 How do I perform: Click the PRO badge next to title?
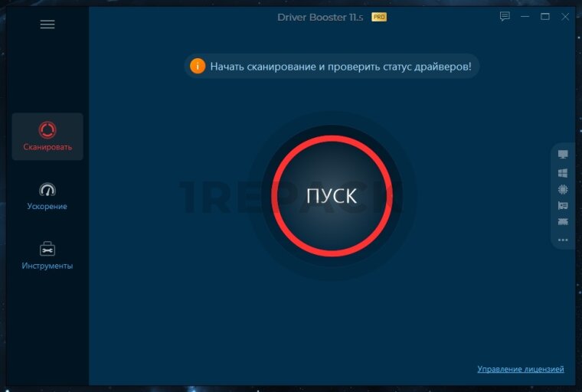pos(379,16)
